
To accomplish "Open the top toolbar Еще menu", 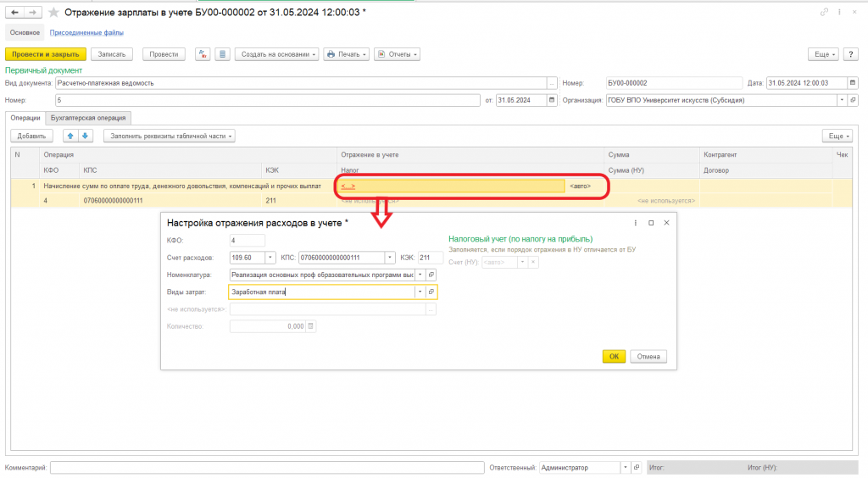I will [825, 54].
